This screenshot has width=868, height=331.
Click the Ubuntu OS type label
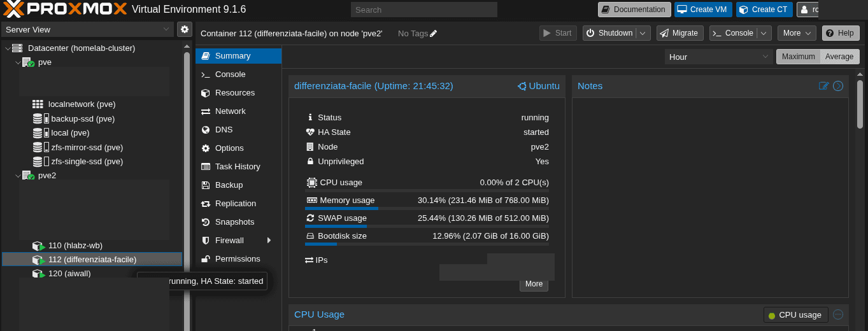539,86
